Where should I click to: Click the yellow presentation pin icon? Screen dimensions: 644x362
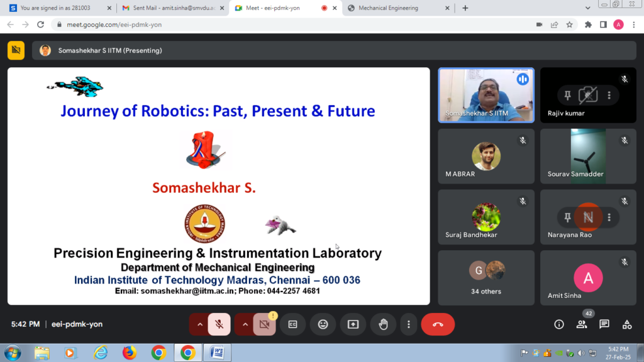coord(16,50)
